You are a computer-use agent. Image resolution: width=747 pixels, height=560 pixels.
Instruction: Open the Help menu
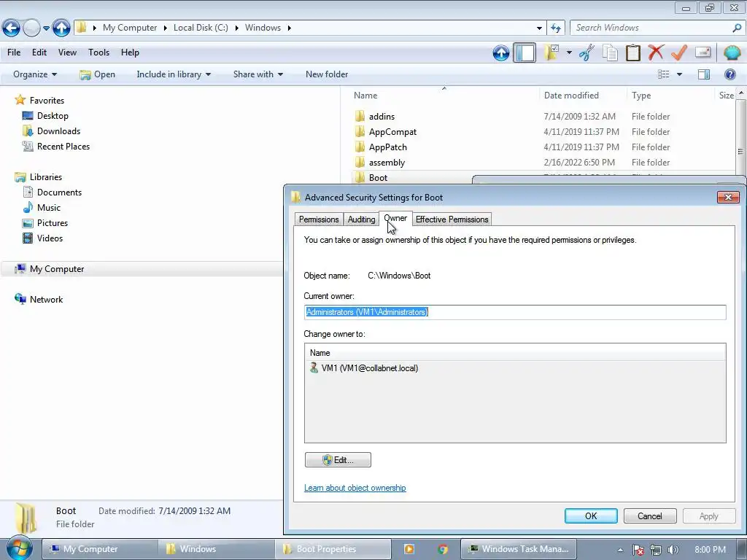pos(130,52)
